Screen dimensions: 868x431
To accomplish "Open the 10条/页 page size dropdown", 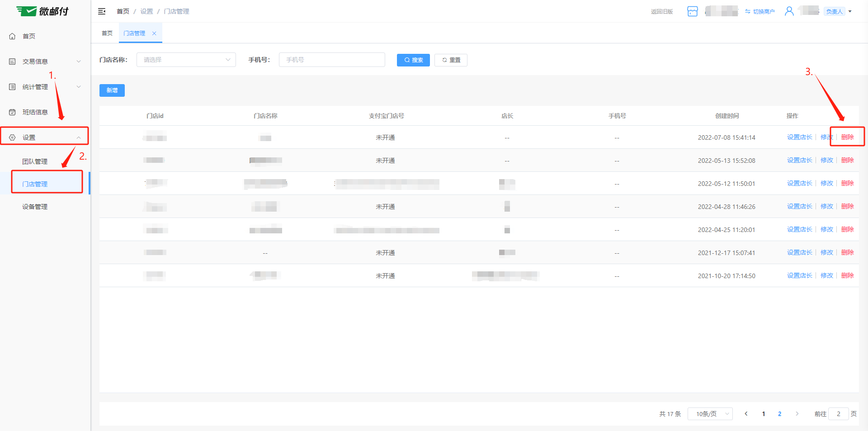I will (710, 414).
